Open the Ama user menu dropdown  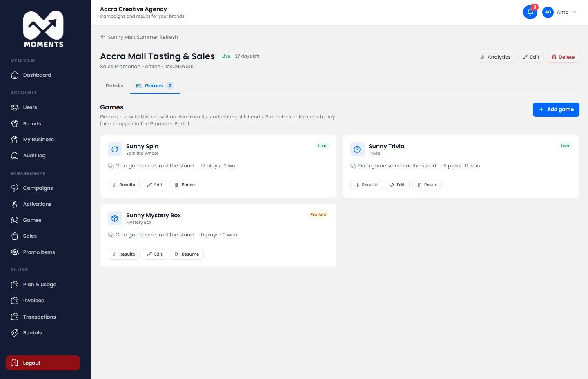[x=560, y=12]
